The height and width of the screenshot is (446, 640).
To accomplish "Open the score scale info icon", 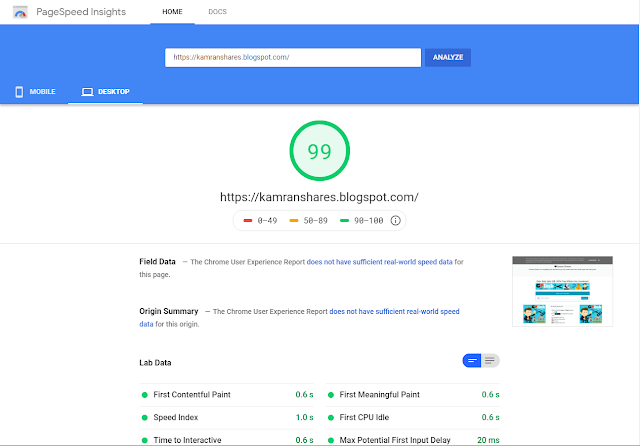I will [x=396, y=221].
